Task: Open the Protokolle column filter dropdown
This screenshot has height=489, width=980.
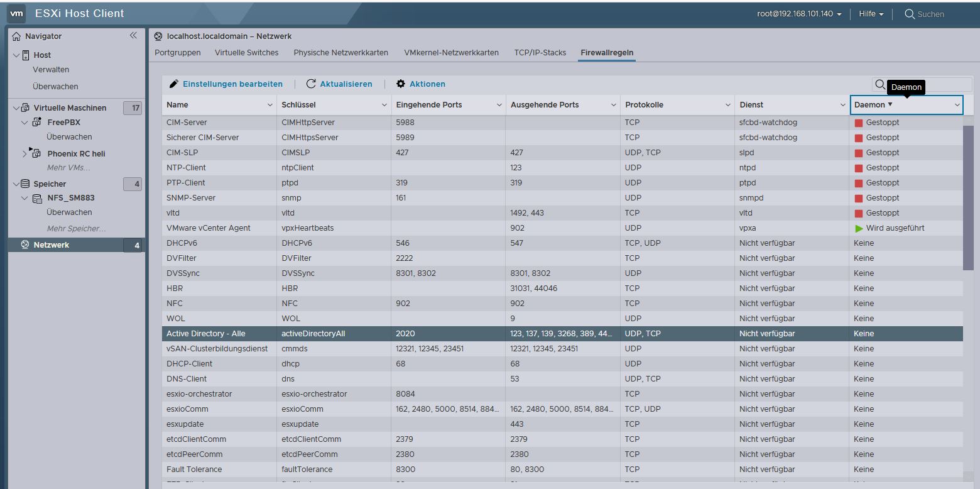Action: coord(728,105)
